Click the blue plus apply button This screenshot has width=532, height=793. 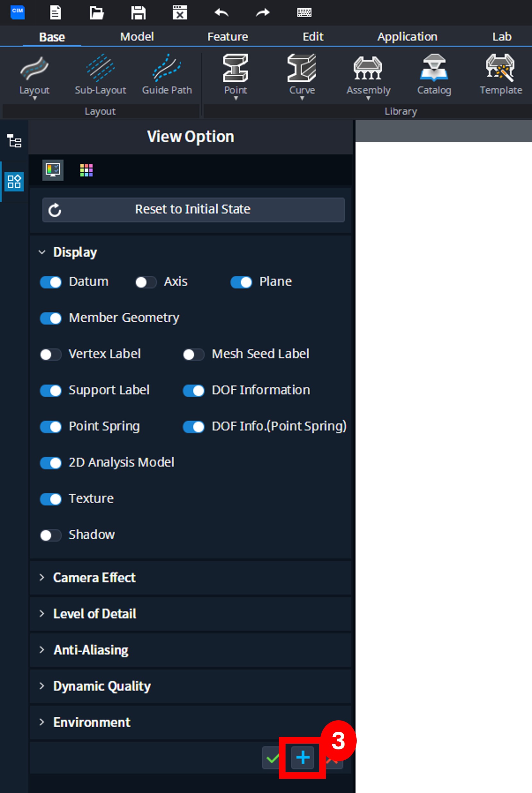point(302,757)
